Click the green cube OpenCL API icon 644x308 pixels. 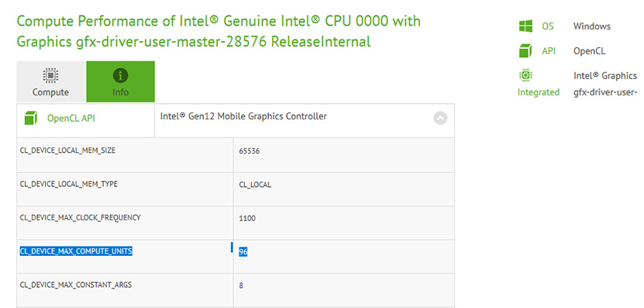[31, 118]
